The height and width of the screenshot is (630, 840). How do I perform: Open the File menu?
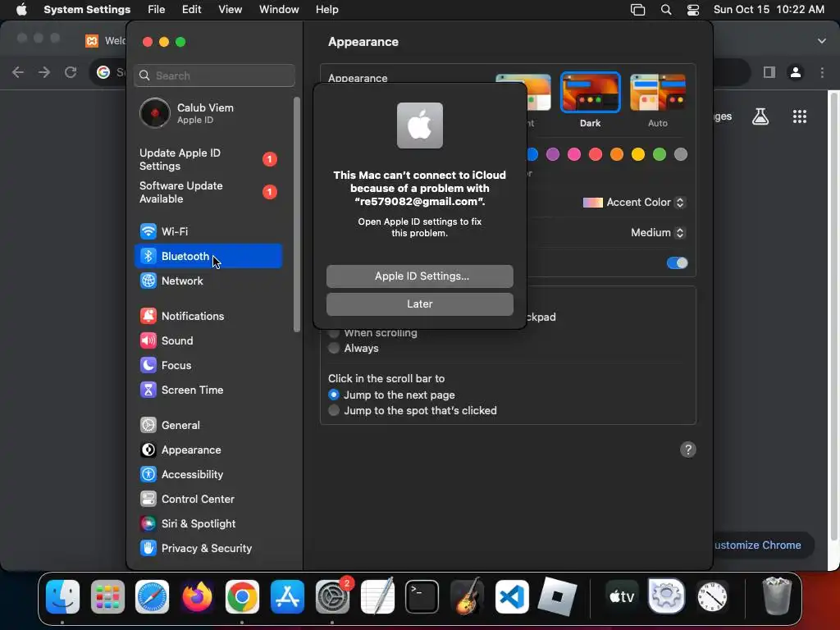pyautogui.click(x=157, y=10)
